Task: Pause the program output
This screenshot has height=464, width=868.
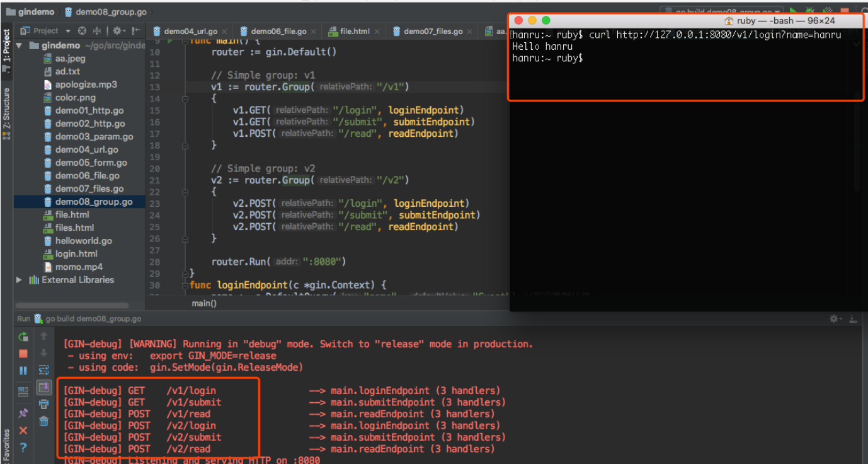Action: click(x=23, y=371)
